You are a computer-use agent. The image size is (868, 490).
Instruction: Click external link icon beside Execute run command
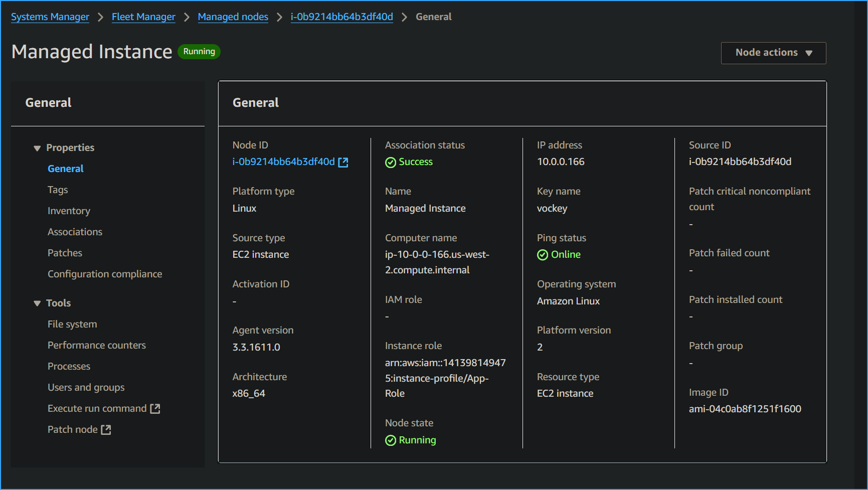tap(156, 408)
